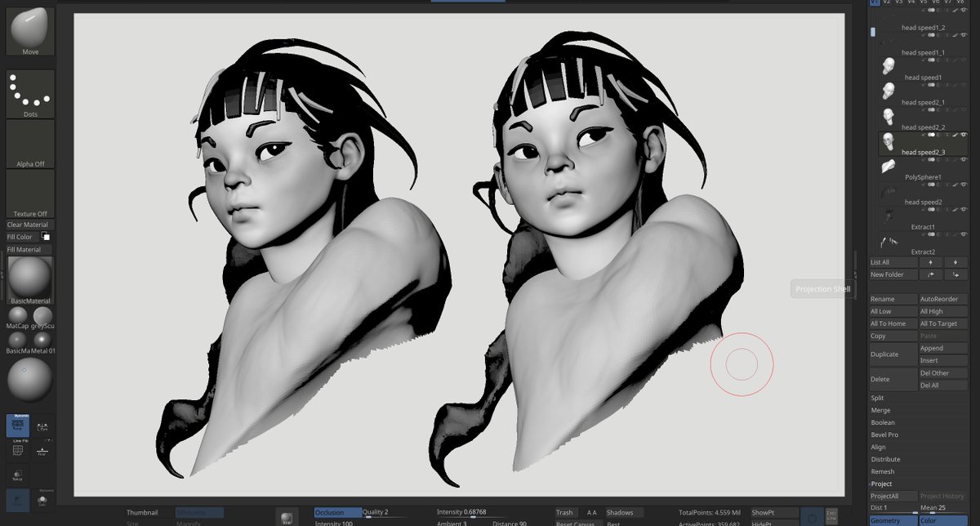Image resolution: width=980 pixels, height=526 pixels.
Task: Toggle Transp transparency mode
Action: [17, 474]
